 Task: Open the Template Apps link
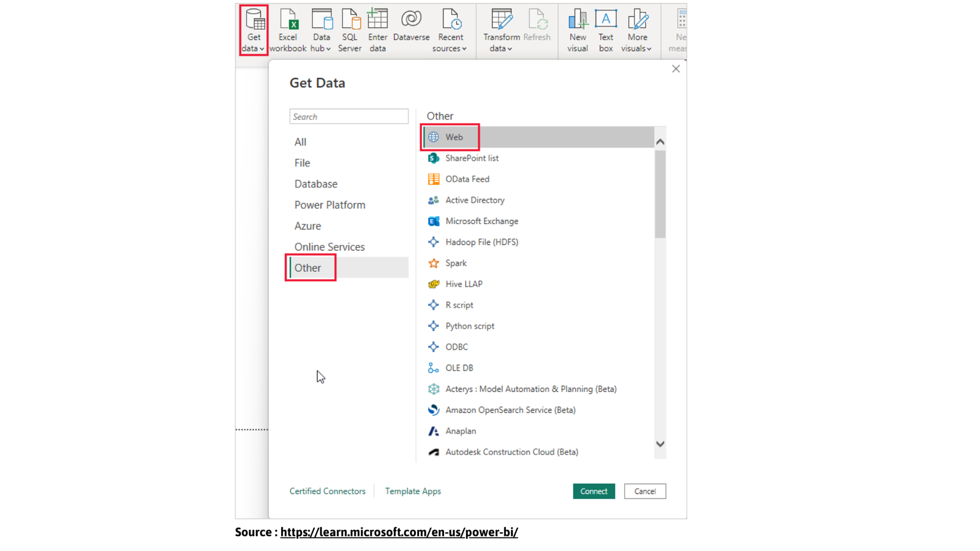coord(413,491)
